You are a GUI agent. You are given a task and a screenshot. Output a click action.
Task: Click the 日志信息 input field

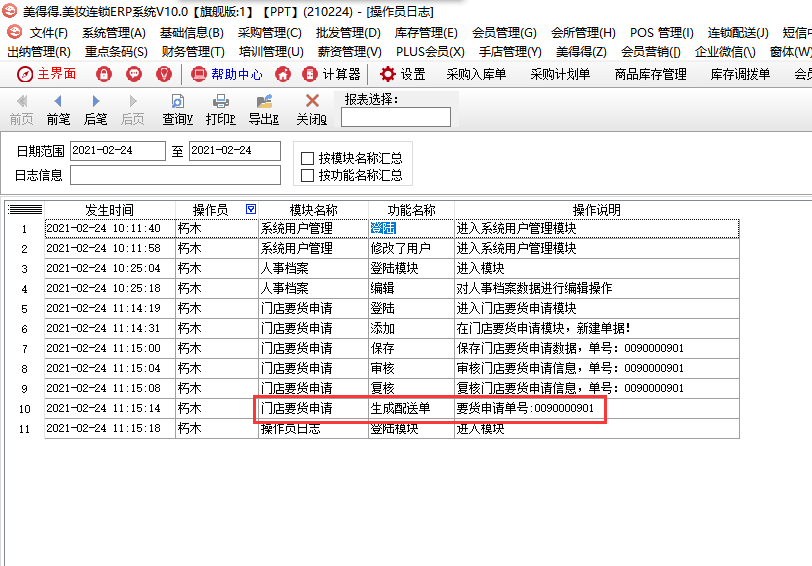[175, 175]
